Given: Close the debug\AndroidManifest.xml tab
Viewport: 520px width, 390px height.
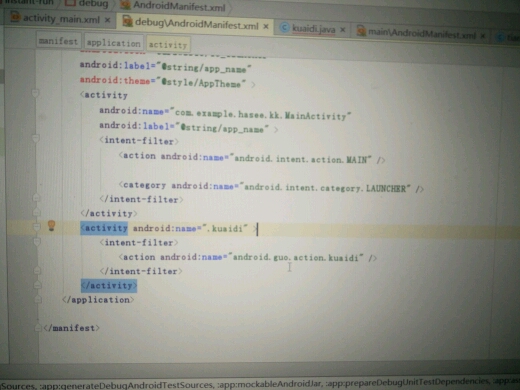Looking at the screenshot, I should [266, 26].
